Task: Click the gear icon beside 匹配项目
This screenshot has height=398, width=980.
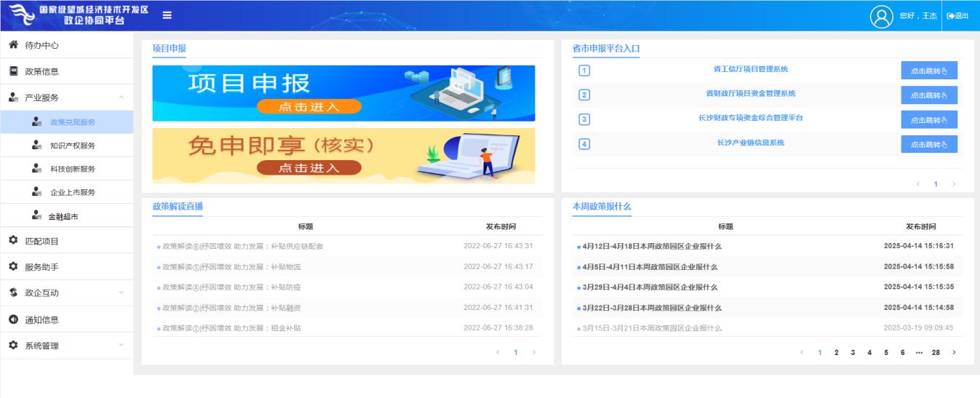Action: tap(13, 241)
